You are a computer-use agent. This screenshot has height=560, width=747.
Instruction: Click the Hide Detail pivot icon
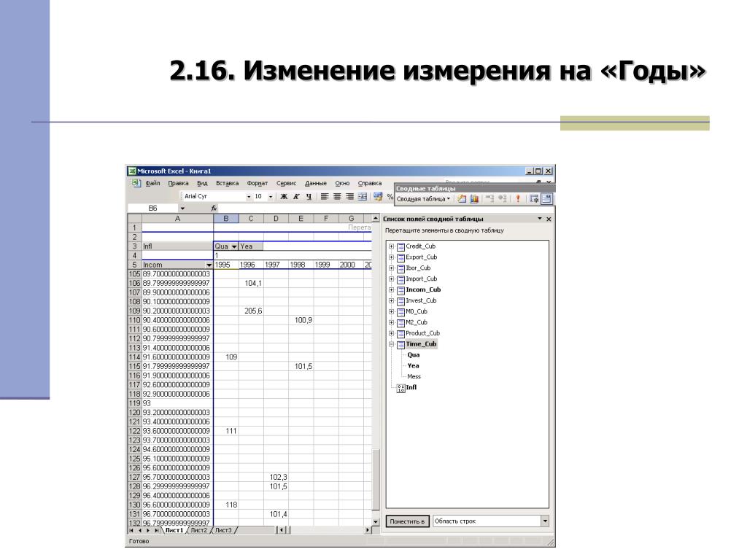489,199
